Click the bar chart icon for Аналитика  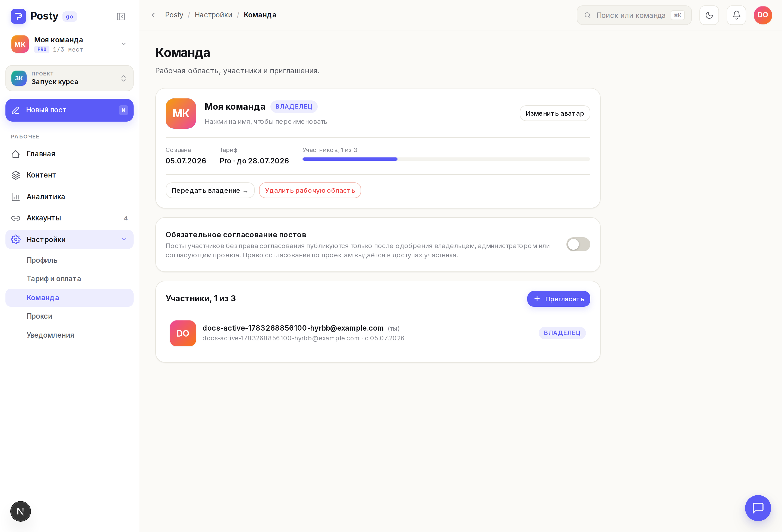tap(15, 197)
